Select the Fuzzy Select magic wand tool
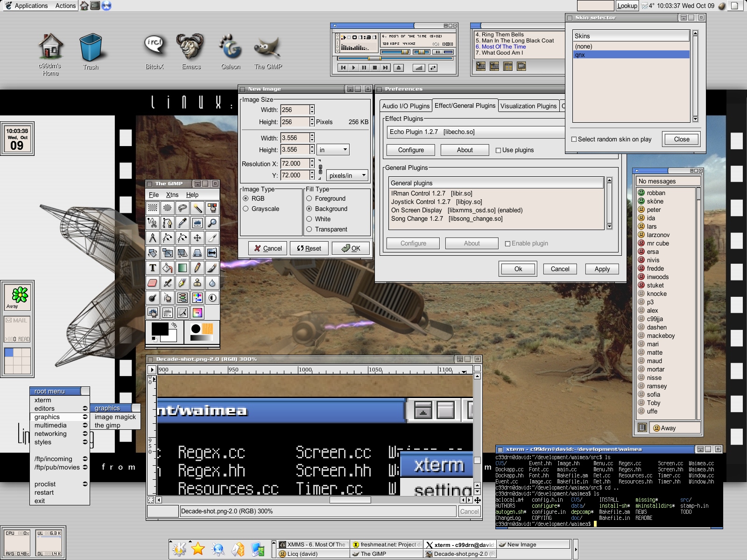This screenshot has width=747, height=560. point(197,208)
